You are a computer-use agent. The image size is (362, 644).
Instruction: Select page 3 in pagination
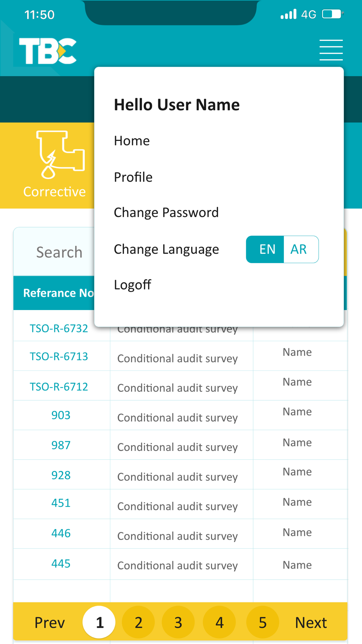click(178, 622)
